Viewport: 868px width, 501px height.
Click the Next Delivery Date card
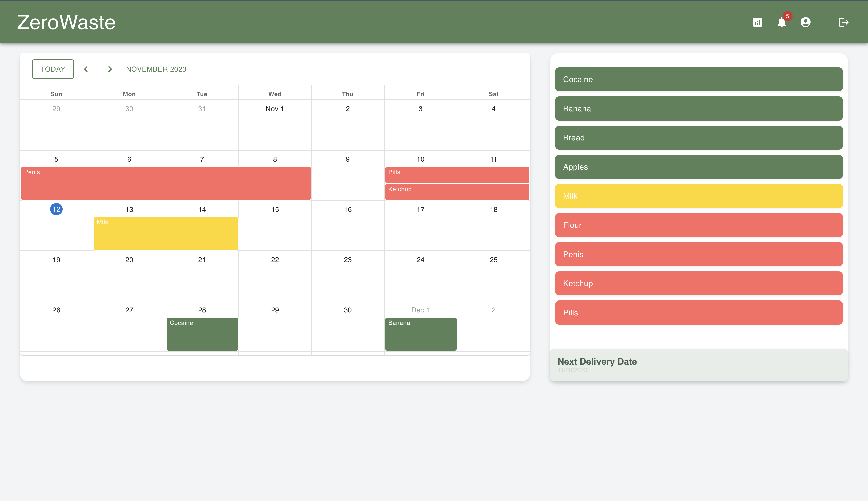coord(698,365)
